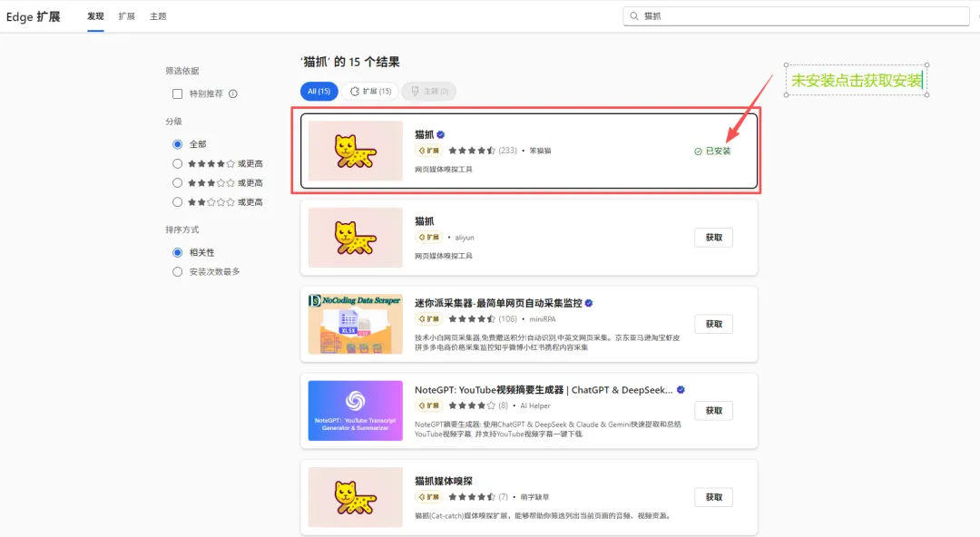This screenshot has height=537, width=980.
Task: Switch to the 主题 top navigation tab
Action: [x=158, y=16]
